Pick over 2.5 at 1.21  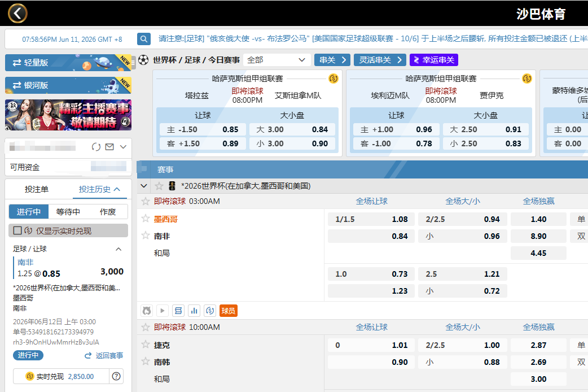pos(462,274)
